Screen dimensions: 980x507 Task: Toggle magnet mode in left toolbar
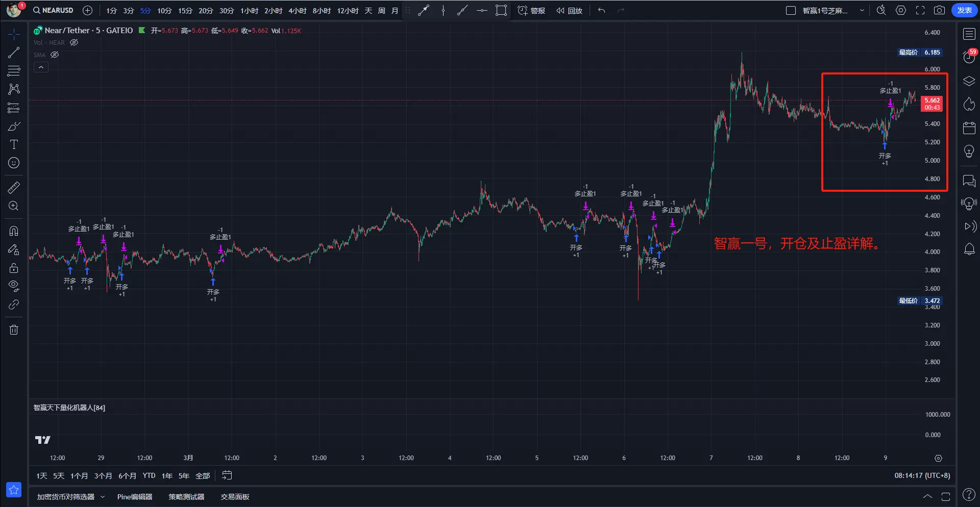pyautogui.click(x=14, y=231)
